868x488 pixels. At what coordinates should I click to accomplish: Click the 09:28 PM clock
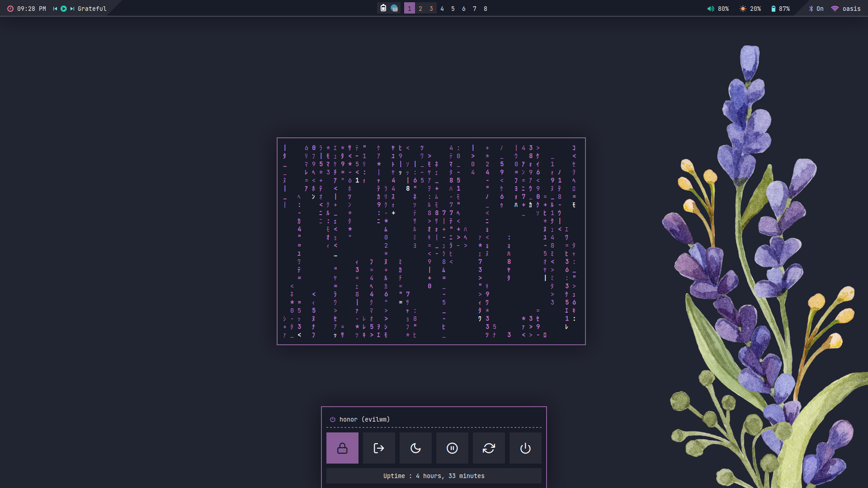(x=27, y=9)
